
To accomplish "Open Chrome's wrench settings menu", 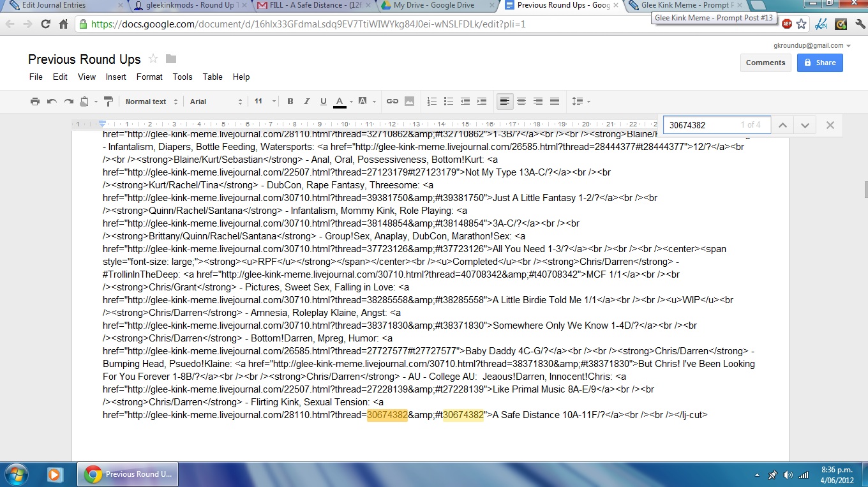I will click(x=859, y=24).
